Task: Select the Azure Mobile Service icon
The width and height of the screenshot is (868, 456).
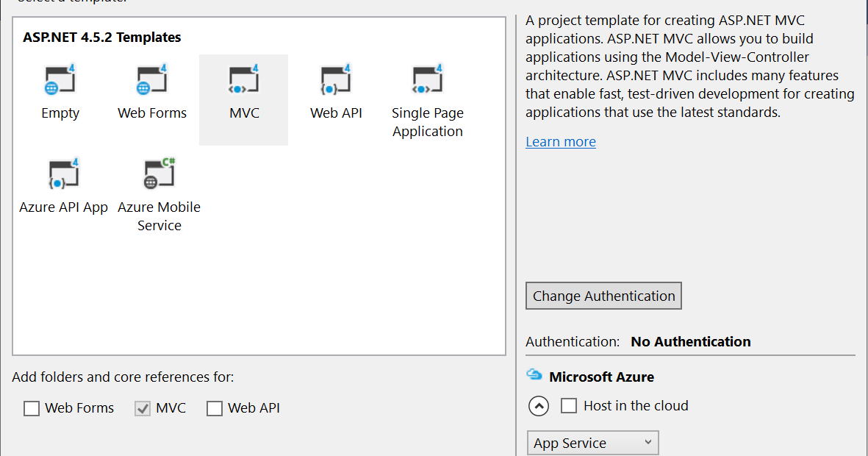Action: point(159,174)
